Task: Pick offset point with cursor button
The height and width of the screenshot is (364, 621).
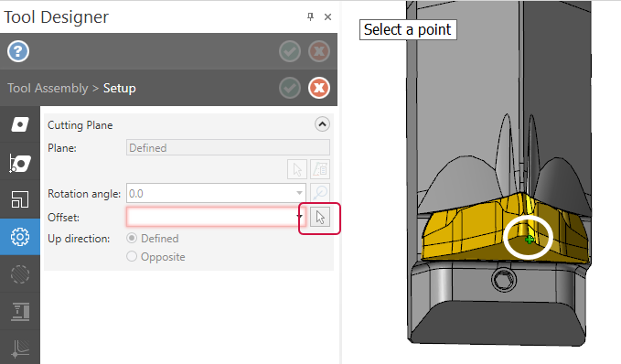Action: (x=320, y=218)
